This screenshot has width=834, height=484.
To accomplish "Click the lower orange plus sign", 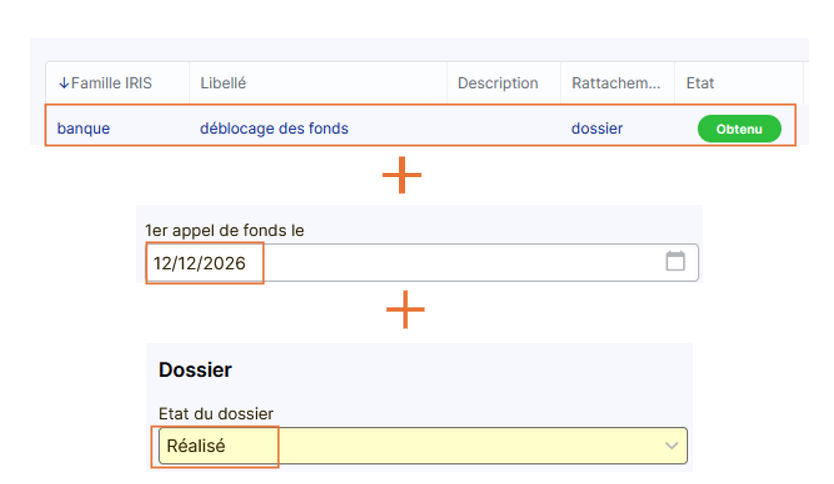I will tap(405, 311).
